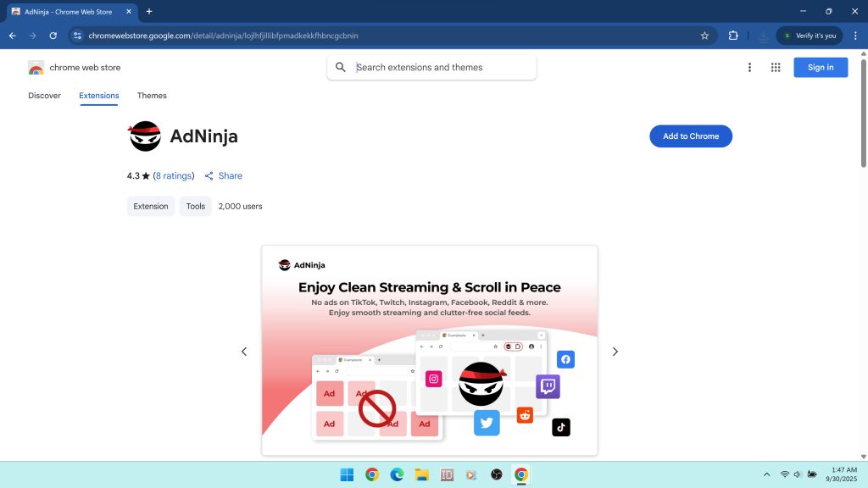Expand hidden system tray icons
Screen dimensions: 868x488
(767, 474)
